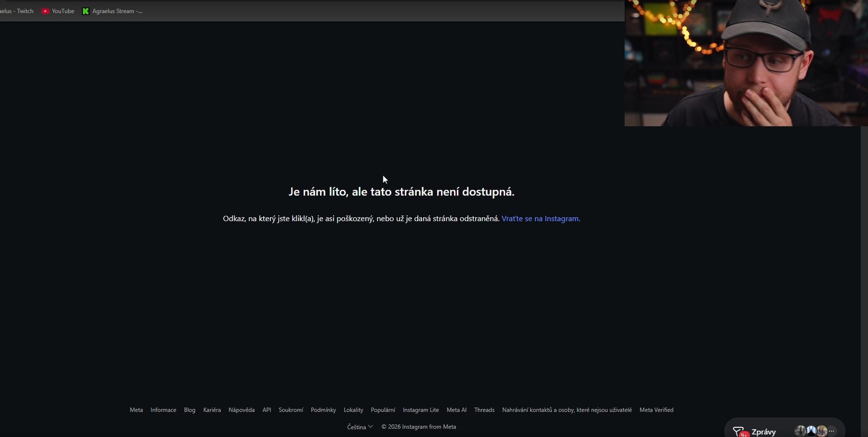Open the Kariéra footer link

(212, 410)
